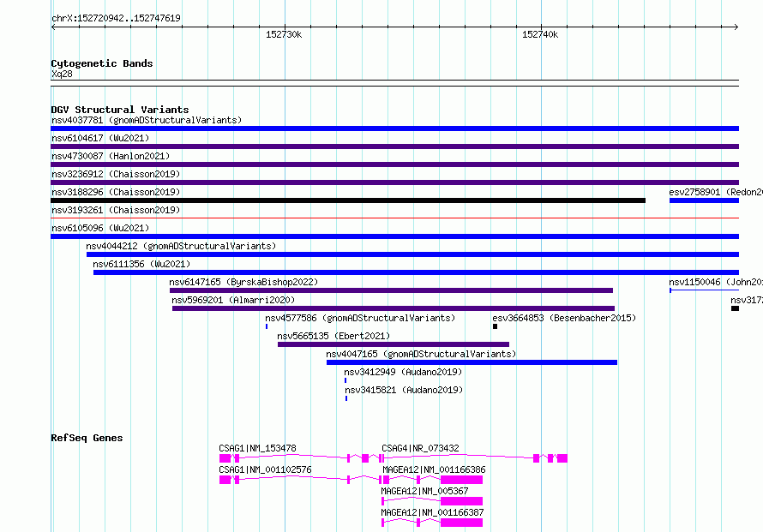
Task: Open esv3664853 (Besenbacher2015) label
Action: pyautogui.click(x=564, y=318)
